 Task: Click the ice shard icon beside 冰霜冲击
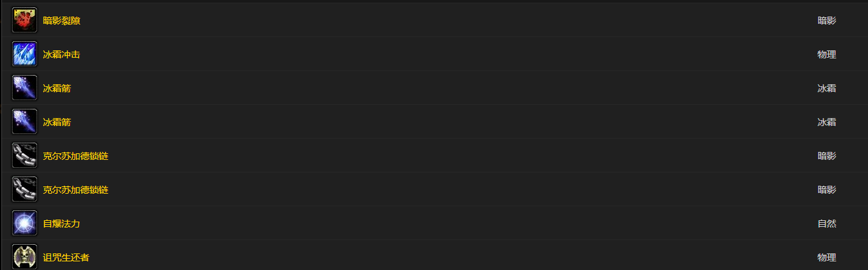click(25, 54)
